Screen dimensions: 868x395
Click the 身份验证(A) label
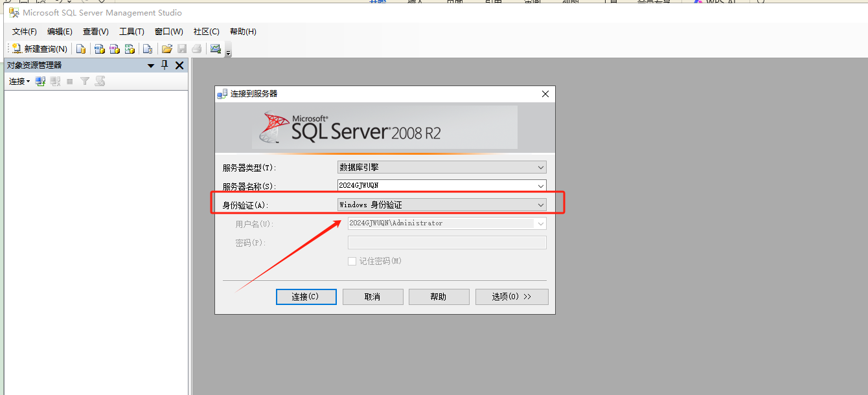[x=246, y=205]
